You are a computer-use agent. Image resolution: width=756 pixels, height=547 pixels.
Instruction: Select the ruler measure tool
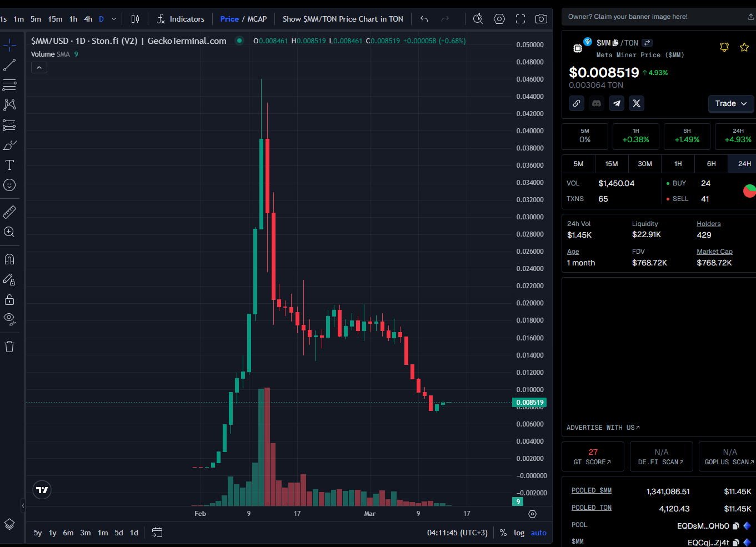(x=9, y=212)
